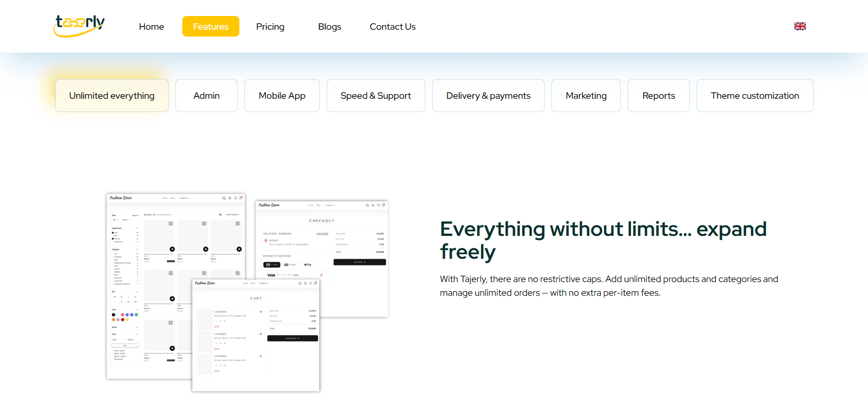Open the Pricing page
The width and height of the screenshot is (868, 416).
click(x=270, y=27)
